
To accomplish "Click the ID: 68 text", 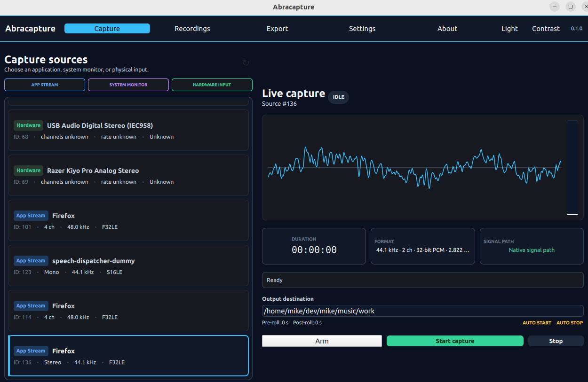I will click(21, 137).
